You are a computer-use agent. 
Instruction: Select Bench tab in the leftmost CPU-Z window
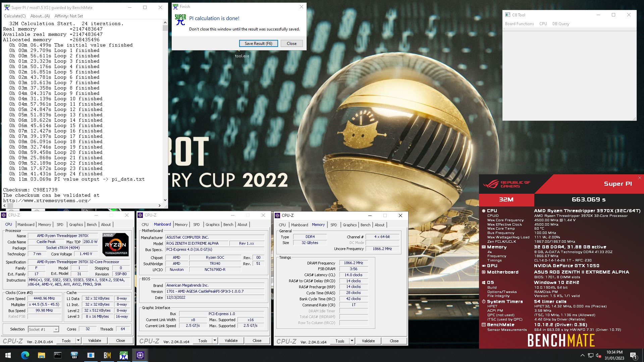pyautogui.click(x=92, y=225)
